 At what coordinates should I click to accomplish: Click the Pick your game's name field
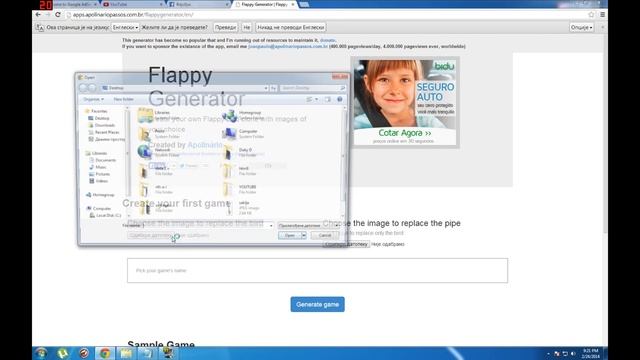coord(317,270)
